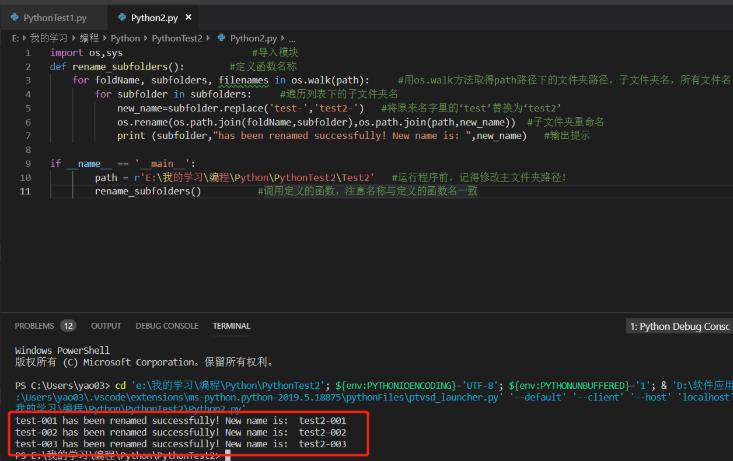Click the 'Windows PowerShell' terminal heading
The width and height of the screenshot is (733, 461).
[x=62, y=350]
